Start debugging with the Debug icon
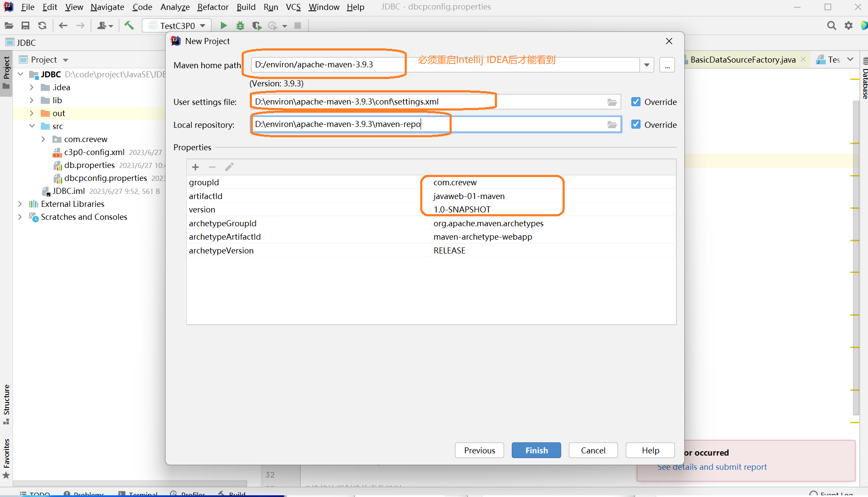The height and width of the screenshot is (497, 868). (x=240, y=25)
